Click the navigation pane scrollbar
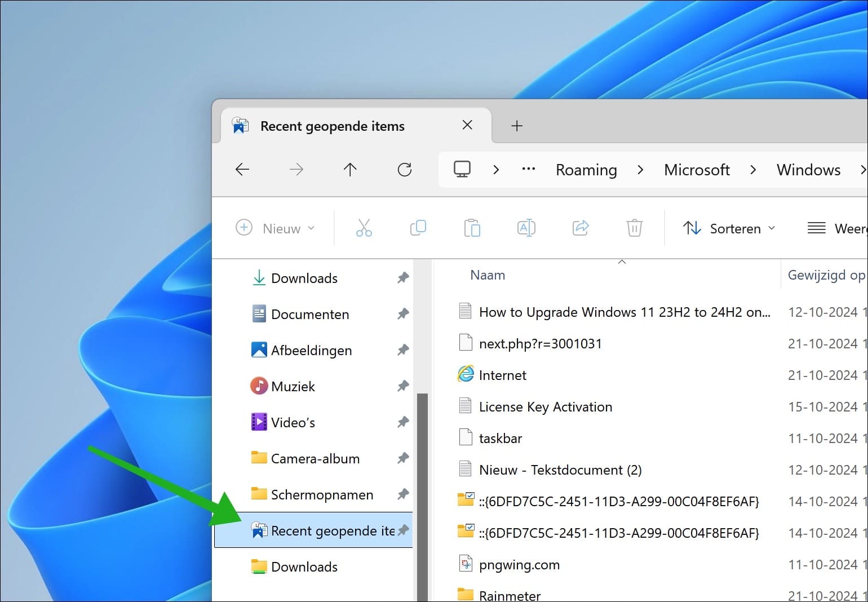Image resolution: width=868 pixels, height=602 pixels. pyautogui.click(x=422, y=497)
